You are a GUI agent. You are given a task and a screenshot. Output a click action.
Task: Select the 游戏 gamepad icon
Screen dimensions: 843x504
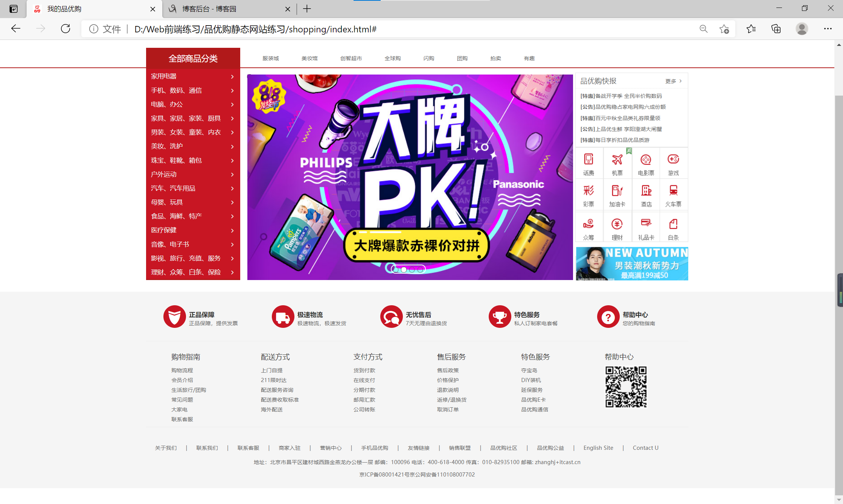[x=673, y=159]
